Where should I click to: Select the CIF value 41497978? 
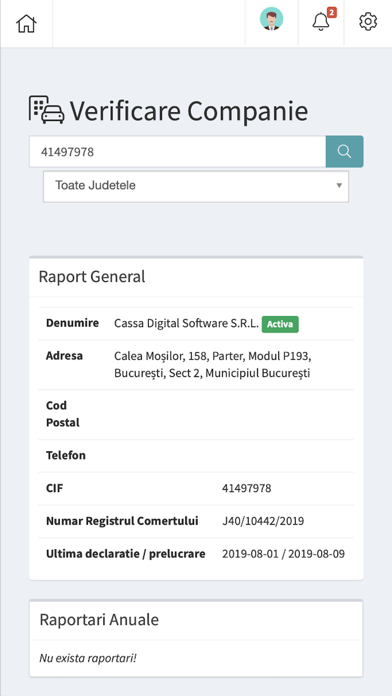coord(246,488)
